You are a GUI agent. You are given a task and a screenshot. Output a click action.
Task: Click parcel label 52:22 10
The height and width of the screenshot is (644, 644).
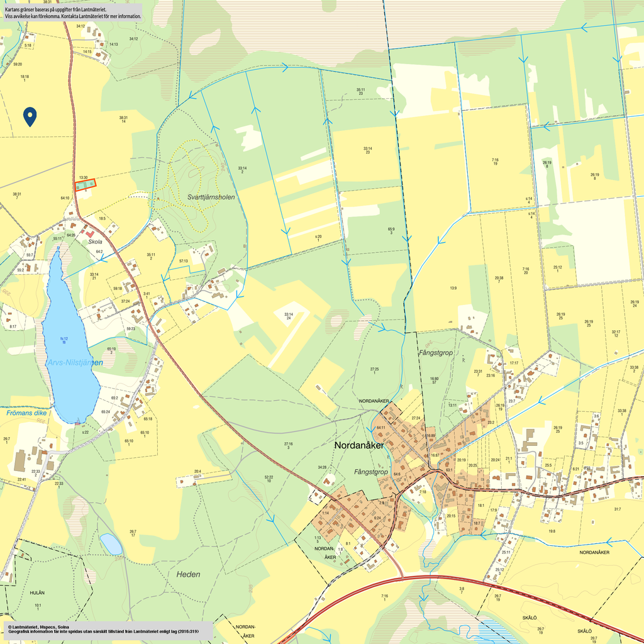pyautogui.click(x=269, y=479)
